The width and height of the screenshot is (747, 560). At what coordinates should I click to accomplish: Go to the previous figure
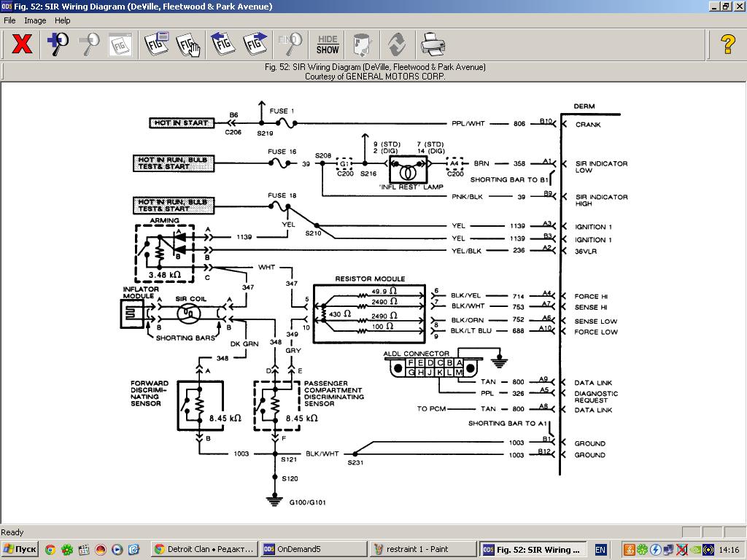(223, 44)
